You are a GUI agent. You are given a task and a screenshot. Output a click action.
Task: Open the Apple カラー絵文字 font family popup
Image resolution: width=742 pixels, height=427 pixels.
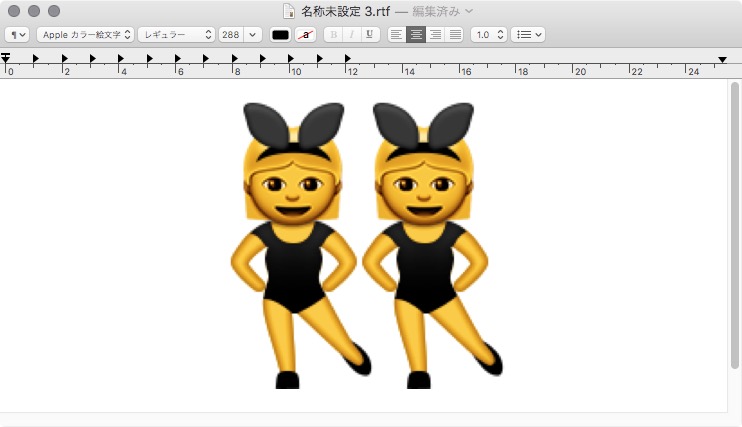click(86, 35)
